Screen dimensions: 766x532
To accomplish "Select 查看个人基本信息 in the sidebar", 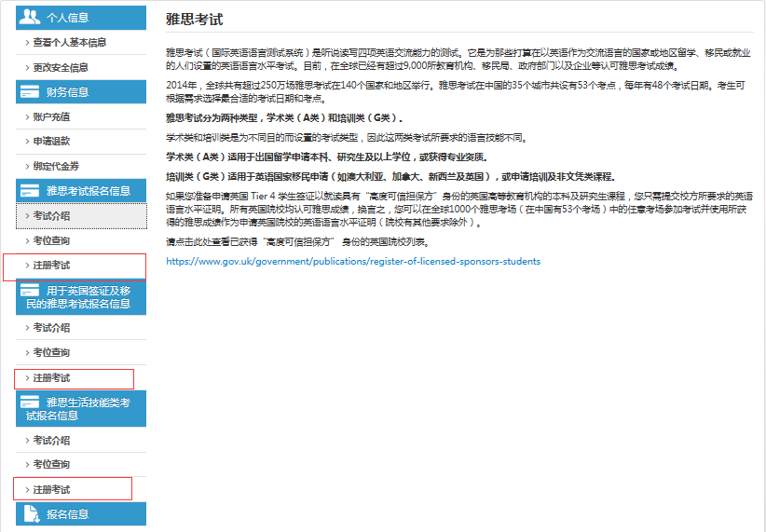I will (81, 43).
